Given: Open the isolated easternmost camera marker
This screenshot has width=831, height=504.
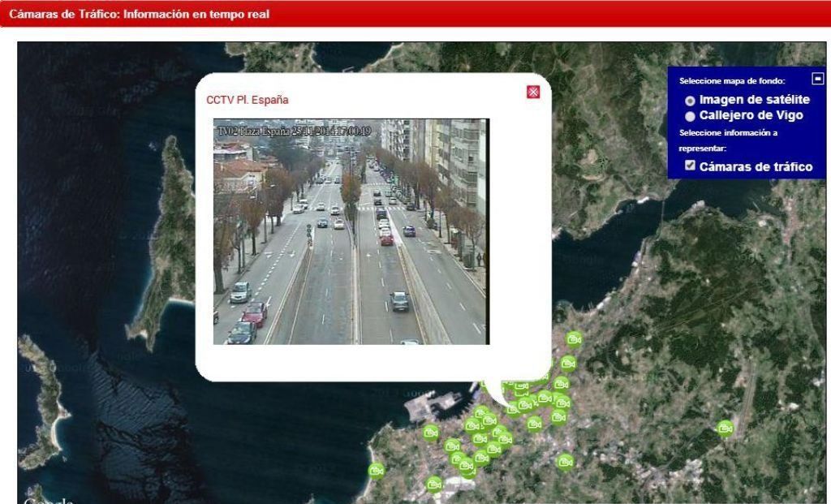Looking at the screenshot, I should (x=725, y=428).
